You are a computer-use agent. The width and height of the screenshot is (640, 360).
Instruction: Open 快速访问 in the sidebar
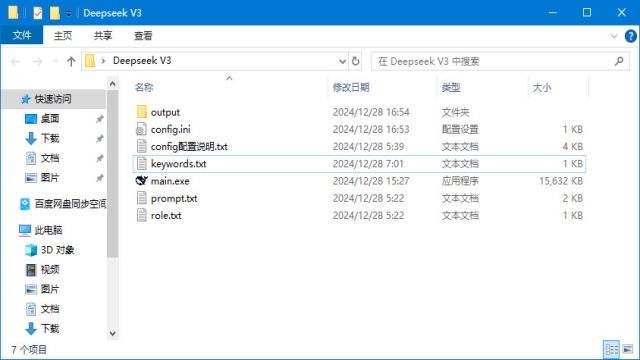click(x=52, y=99)
